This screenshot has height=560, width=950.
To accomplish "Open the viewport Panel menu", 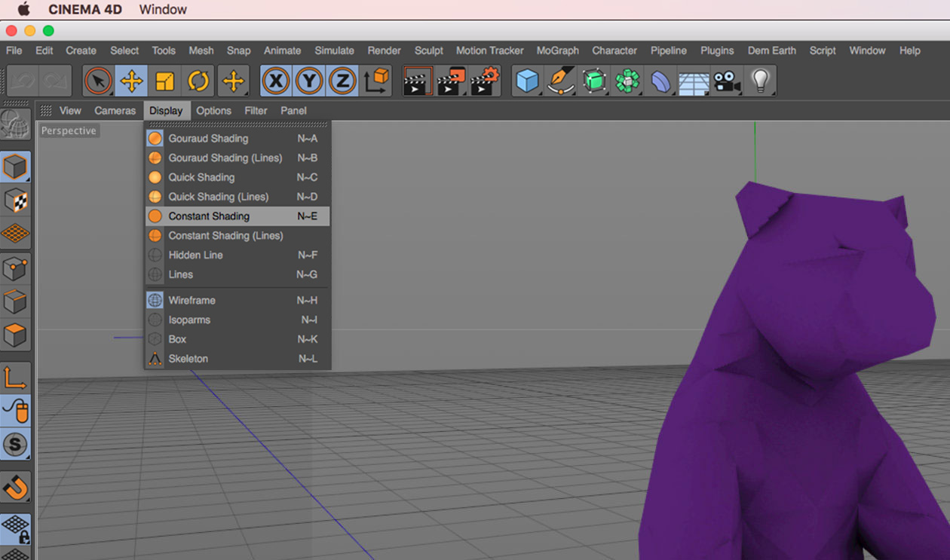I will pyautogui.click(x=294, y=110).
